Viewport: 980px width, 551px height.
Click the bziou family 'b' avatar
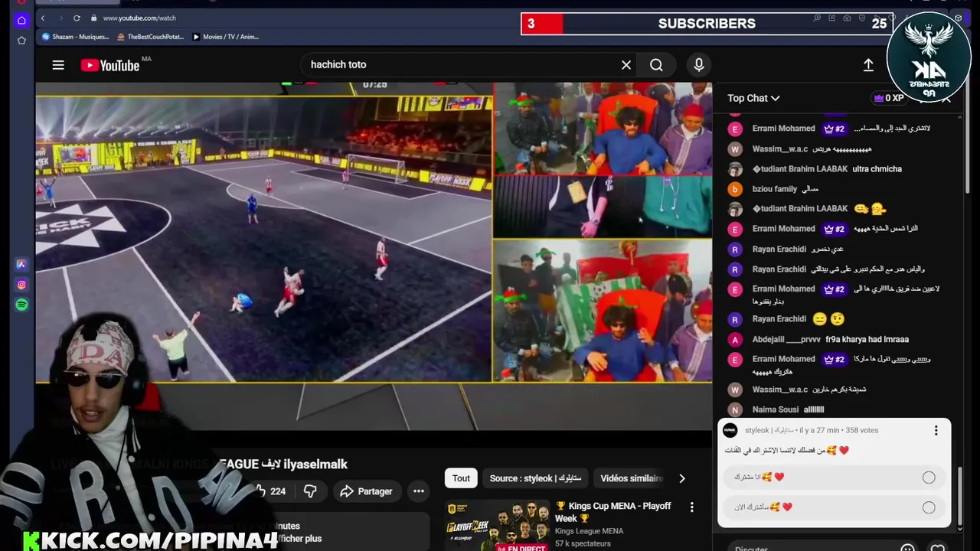(x=735, y=189)
